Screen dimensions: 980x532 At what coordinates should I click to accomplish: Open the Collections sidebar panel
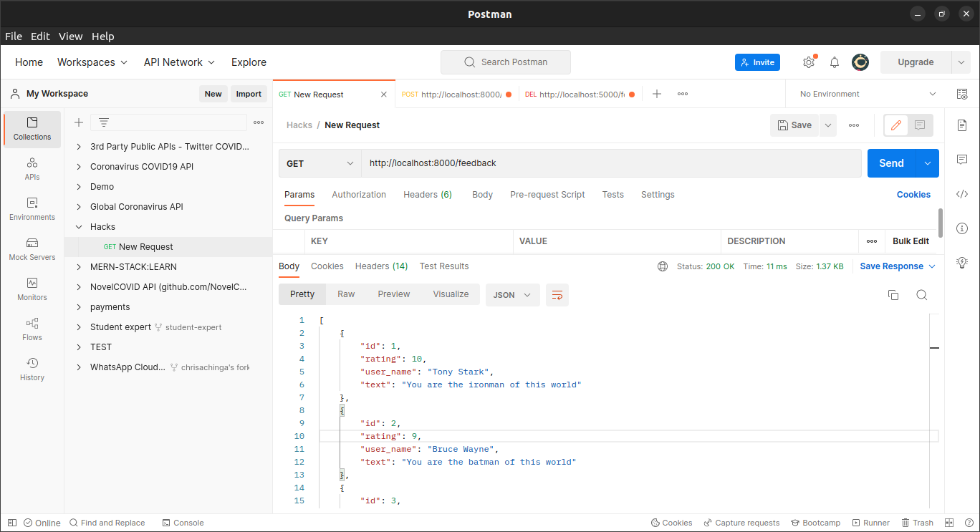coord(32,129)
